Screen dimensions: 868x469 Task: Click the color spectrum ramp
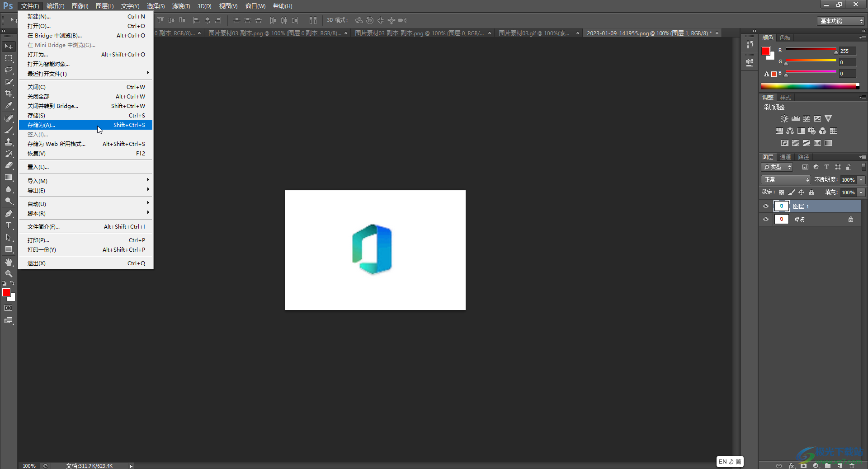[x=810, y=86]
